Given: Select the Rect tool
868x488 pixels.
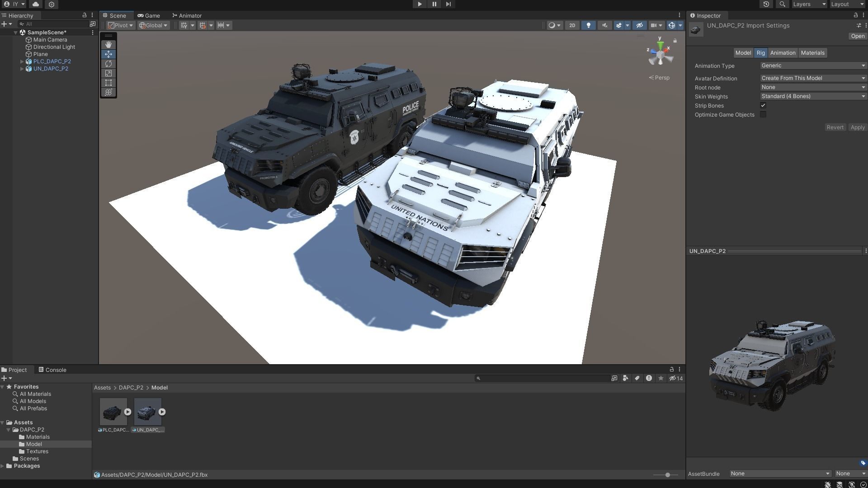Looking at the screenshot, I should click(108, 83).
